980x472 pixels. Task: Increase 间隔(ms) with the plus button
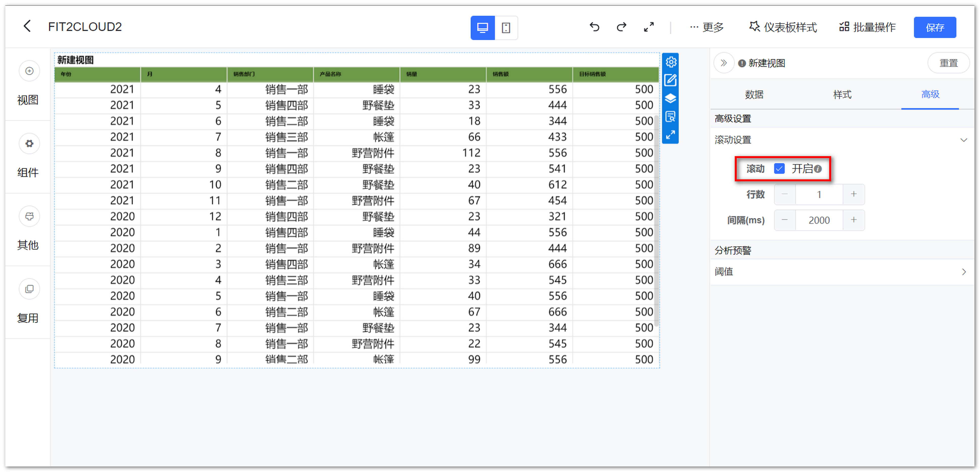pyautogui.click(x=853, y=220)
